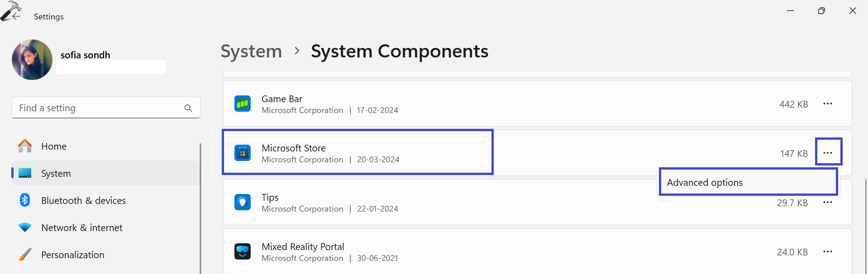The image size is (868, 274).
Task: Click the back arrow in Settings
Action: pyautogui.click(x=16, y=16)
